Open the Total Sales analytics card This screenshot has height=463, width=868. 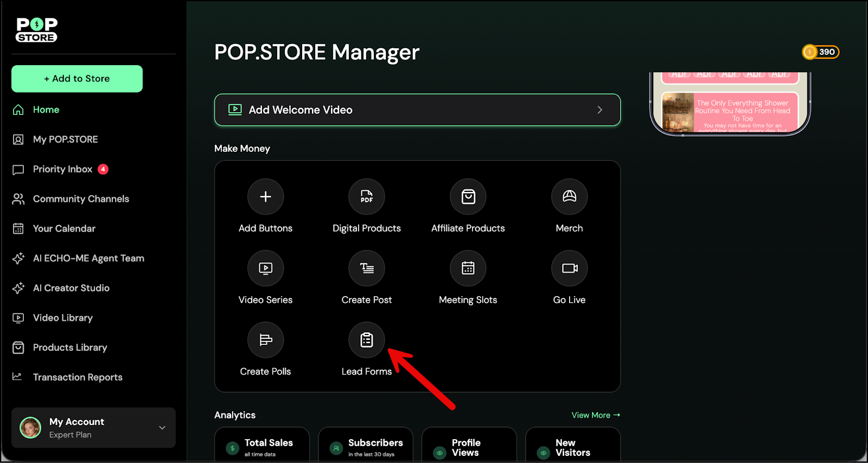[x=262, y=446]
